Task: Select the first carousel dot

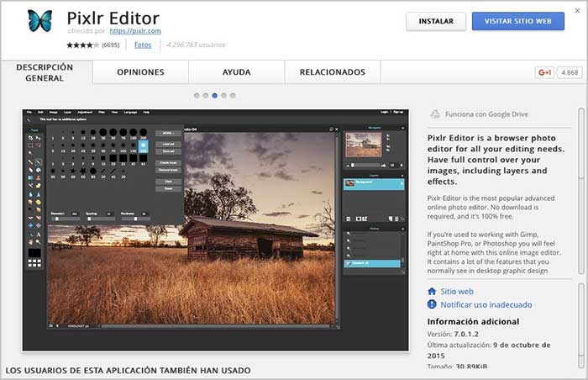Action: 197,96
